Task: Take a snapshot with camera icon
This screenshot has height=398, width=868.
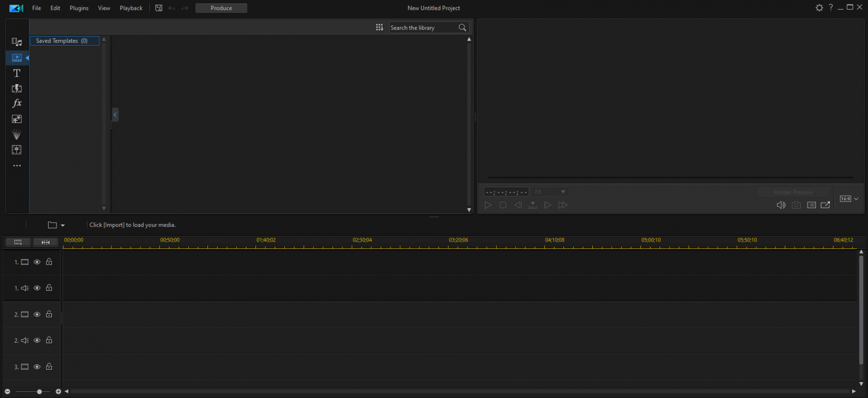Action: coord(796,205)
